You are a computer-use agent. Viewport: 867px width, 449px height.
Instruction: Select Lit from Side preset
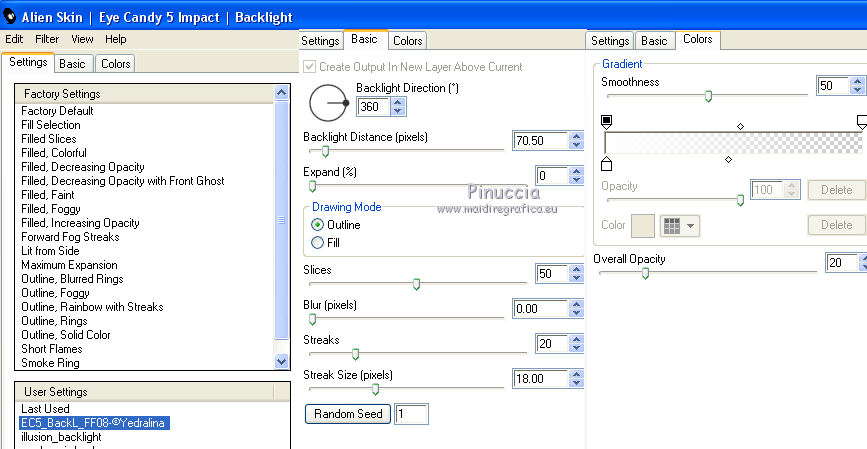[50, 250]
